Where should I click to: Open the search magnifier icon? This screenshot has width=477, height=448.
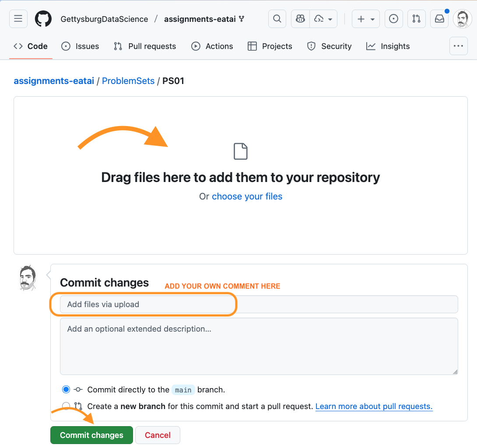pyautogui.click(x=277, y=19)
